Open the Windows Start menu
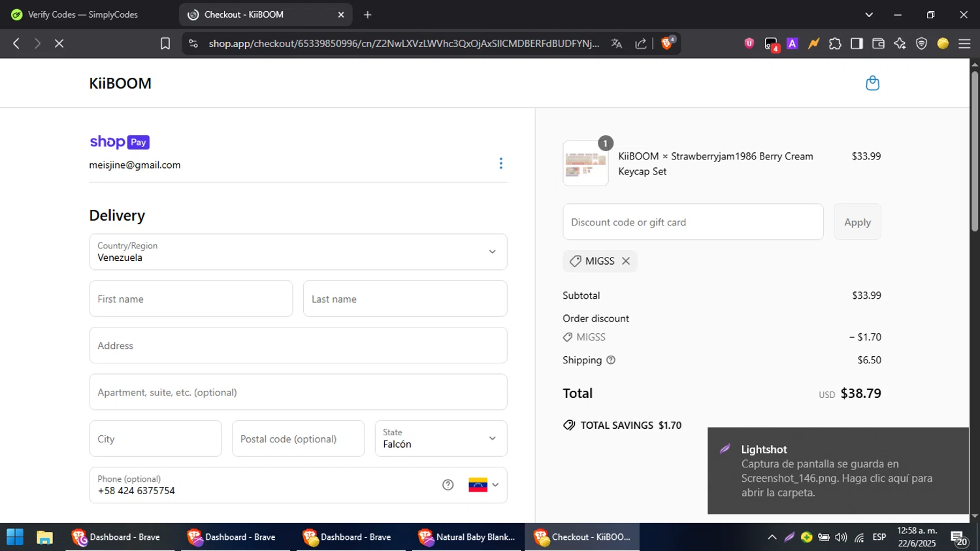 point(15,537)
